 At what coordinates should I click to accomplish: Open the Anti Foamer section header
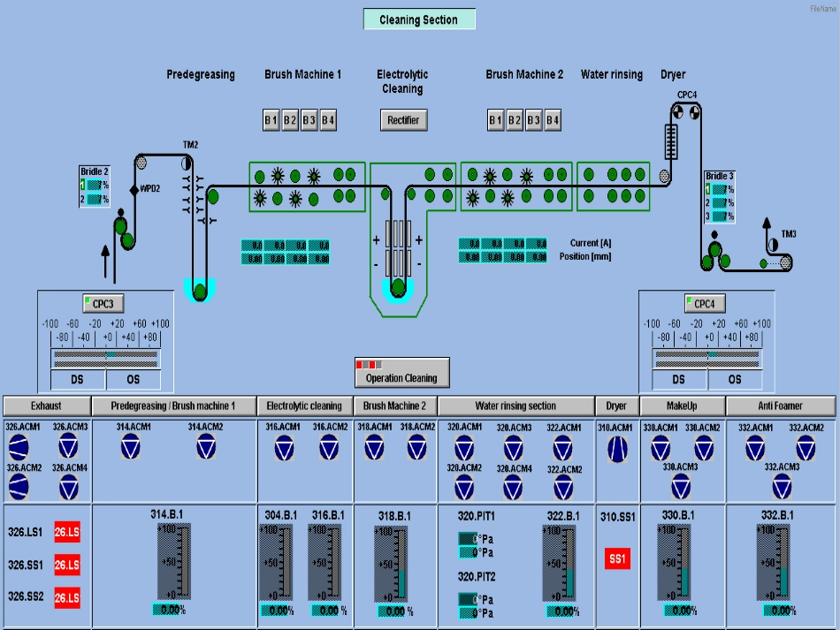781,406
